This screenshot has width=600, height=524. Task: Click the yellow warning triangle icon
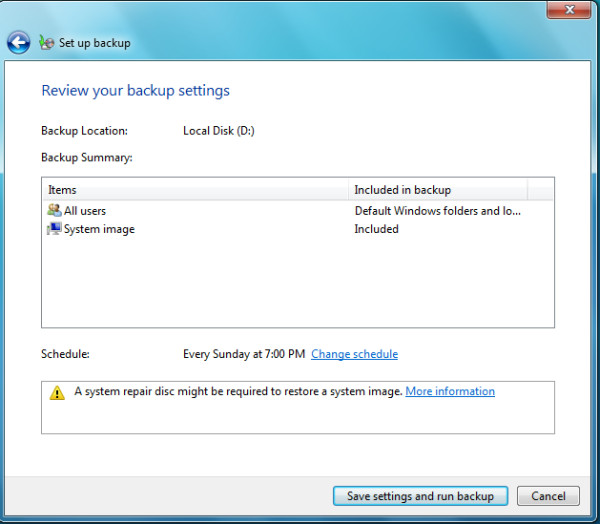pos(57,392)
